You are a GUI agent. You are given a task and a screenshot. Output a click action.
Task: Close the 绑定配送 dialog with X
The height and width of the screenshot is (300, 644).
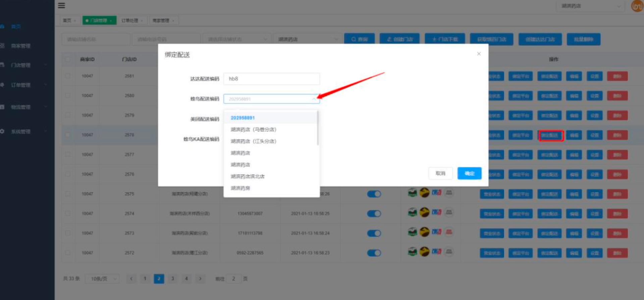pyautogui.click(x=479, y=54)
